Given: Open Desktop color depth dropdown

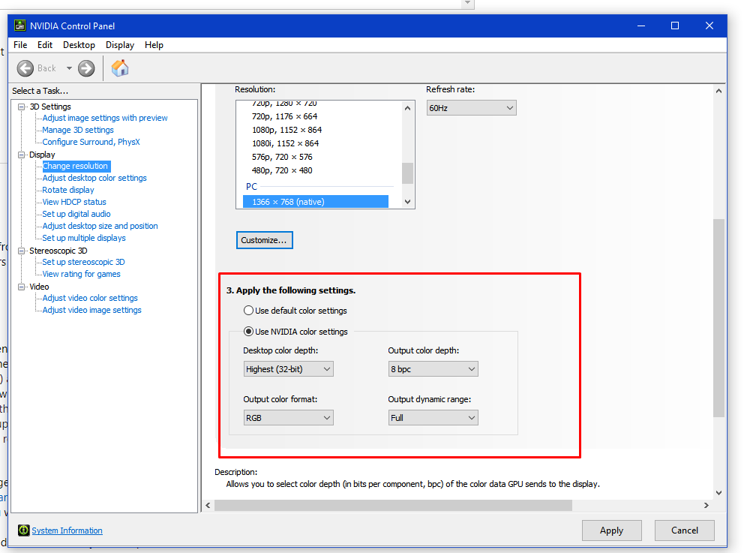Looking at the screenshot, I should coord(288,369).
